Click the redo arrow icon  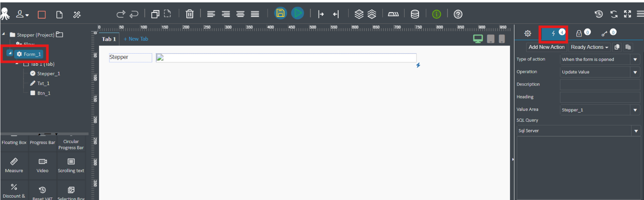[121, 14]
